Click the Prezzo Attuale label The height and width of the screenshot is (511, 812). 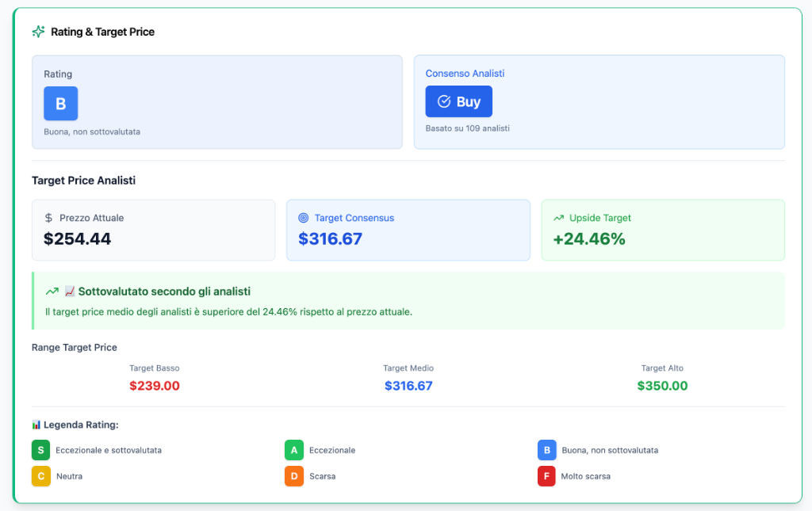[x=92, y=218]
